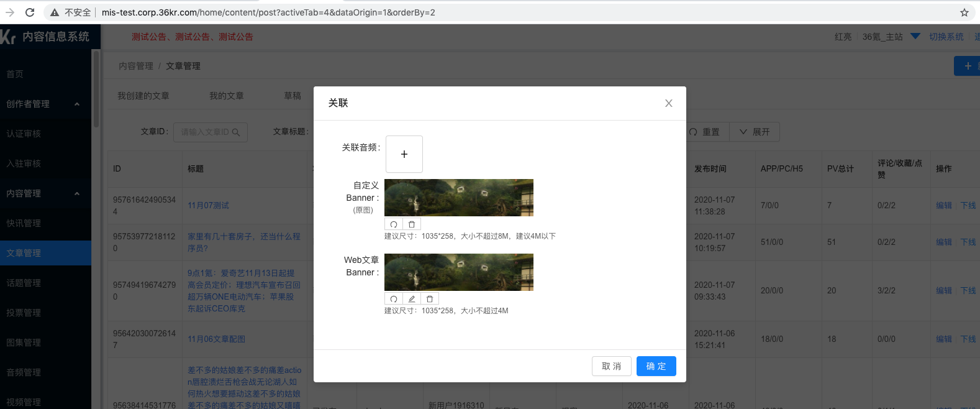The width and height of the screenshot is (980, 409).
Task: Close the 关联 dialog with X icon
Action: tap(668, 103)
